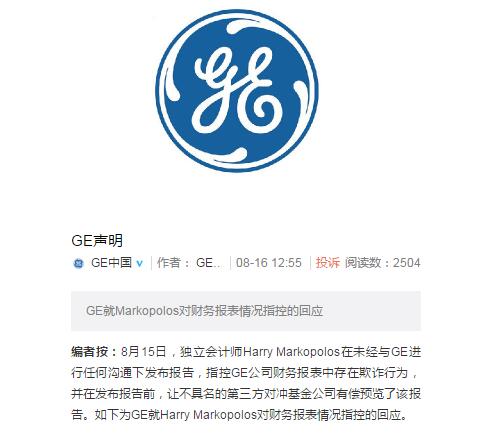The height and width of the screenshot is (435, 486).
Task: Click the gray summary box text
Action: point(204,311)
